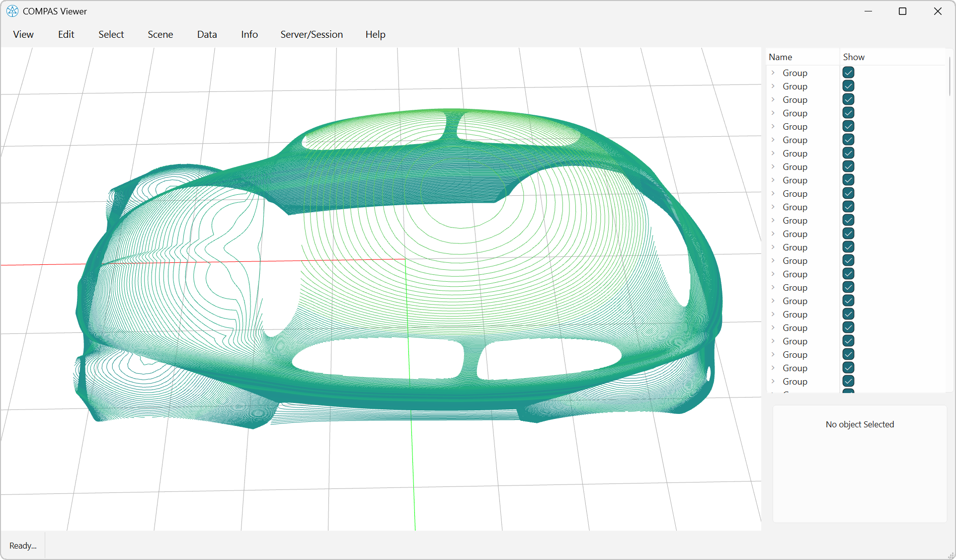
Task: Toggle visibility checkbox of second Group row
Action: click(848, 86)
